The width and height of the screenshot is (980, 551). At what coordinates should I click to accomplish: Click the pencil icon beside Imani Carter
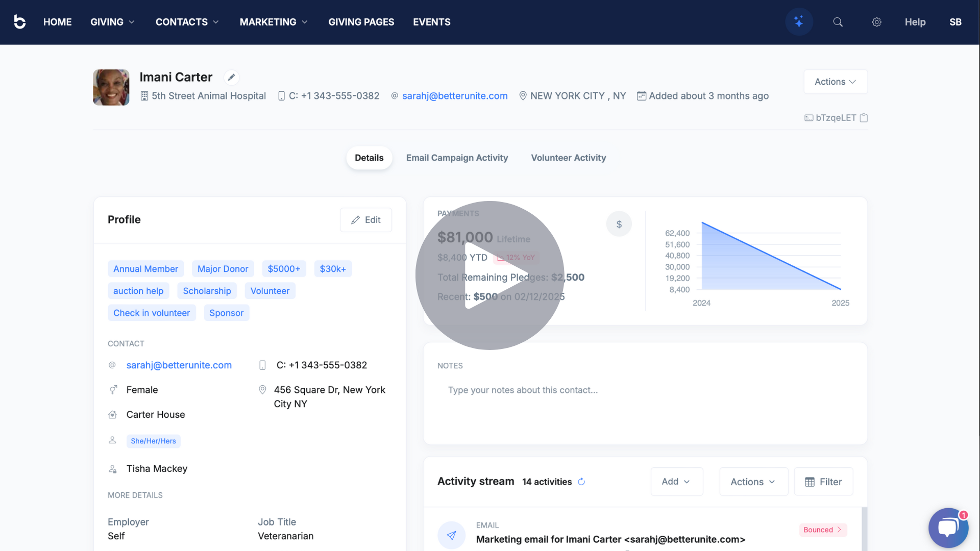click(231, 77)
